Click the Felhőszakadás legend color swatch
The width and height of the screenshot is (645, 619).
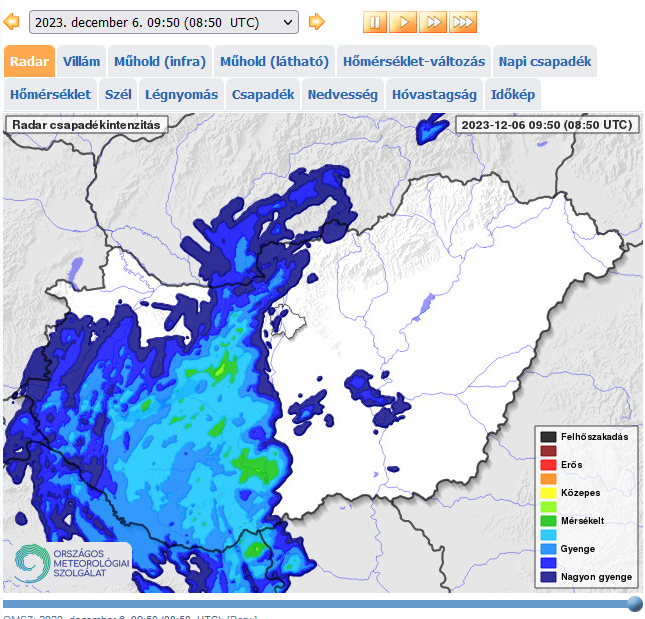click(548, 437)
